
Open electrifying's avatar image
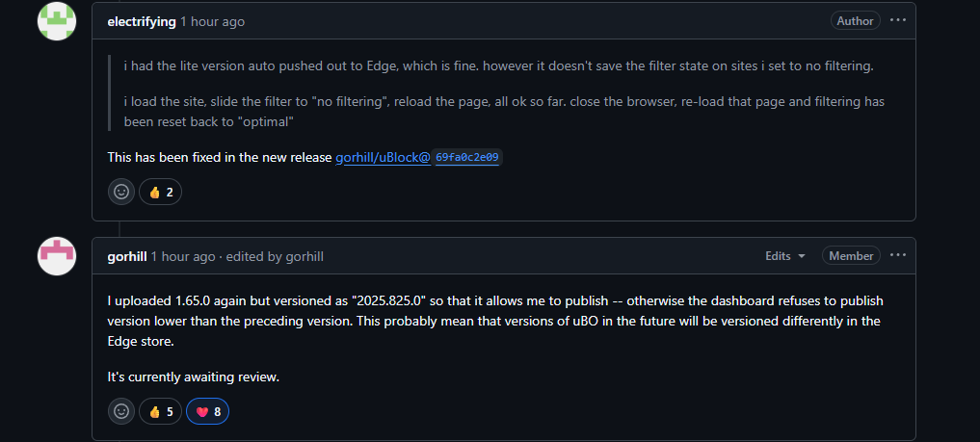pos(56,21)
